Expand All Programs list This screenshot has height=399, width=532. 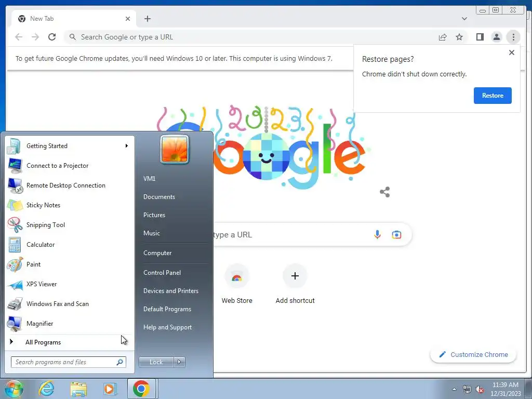click(70, 342)
